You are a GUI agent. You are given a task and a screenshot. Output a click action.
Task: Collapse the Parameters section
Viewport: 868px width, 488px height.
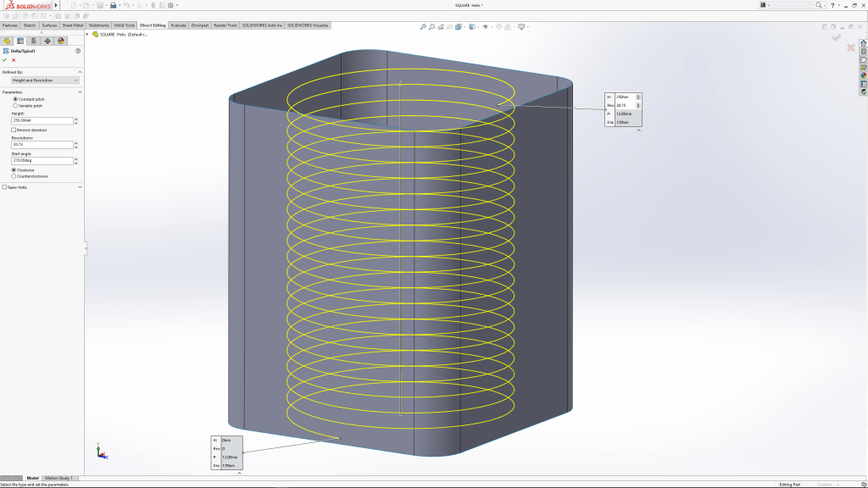point(80,91)
